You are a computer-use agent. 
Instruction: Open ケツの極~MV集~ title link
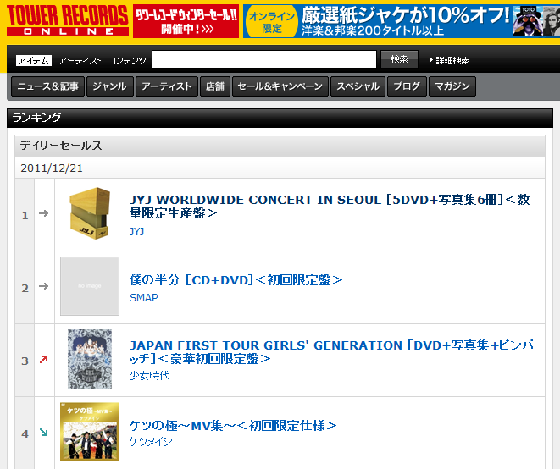click(232, 425)
